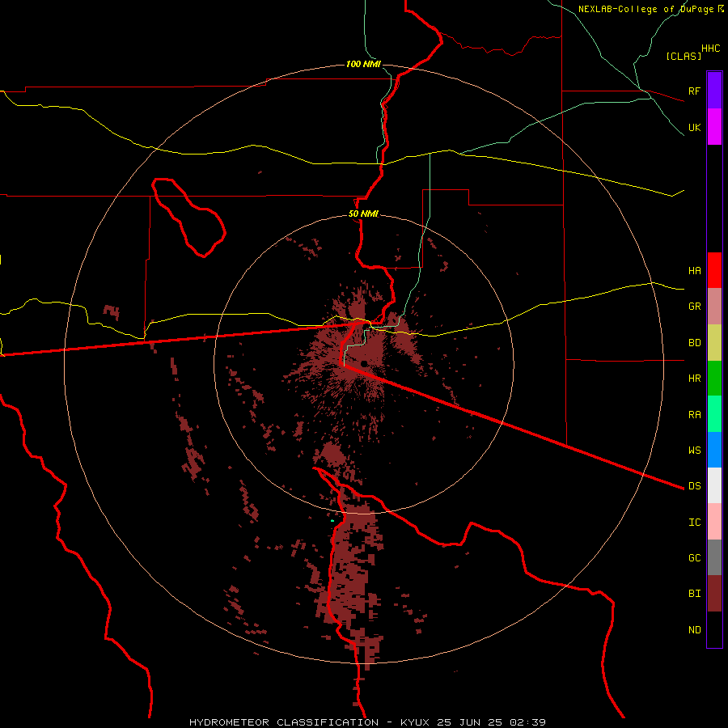This screenshot has height=728, width=728.
Task: Click the RF legend label
Action: [x=694, y=91]
